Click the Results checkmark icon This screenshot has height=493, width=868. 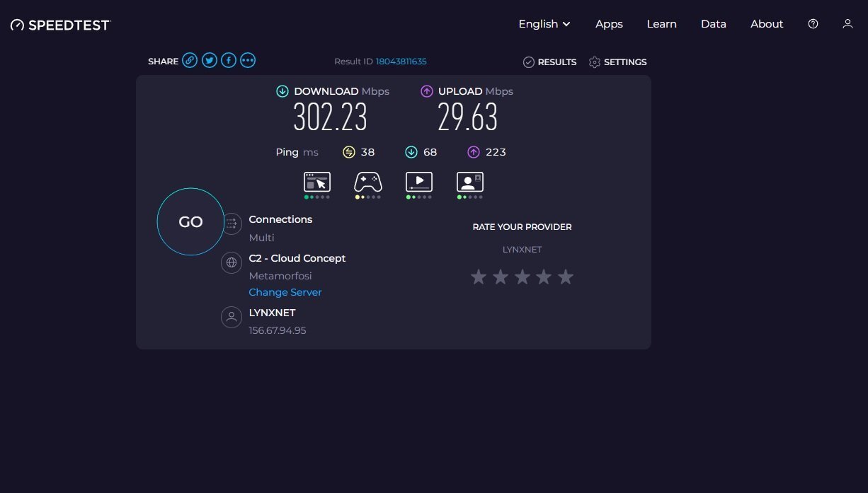coord(528,62)
